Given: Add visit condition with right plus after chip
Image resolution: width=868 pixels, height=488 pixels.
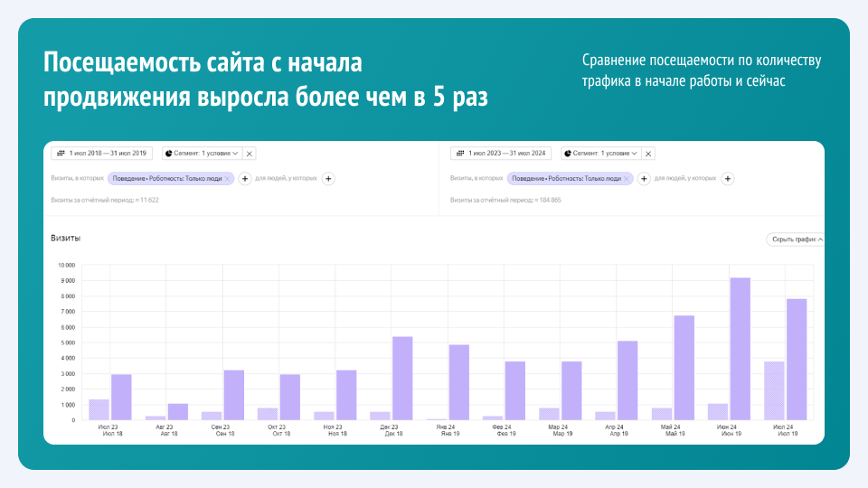Looking at the screenshot, I should [644, 179].
